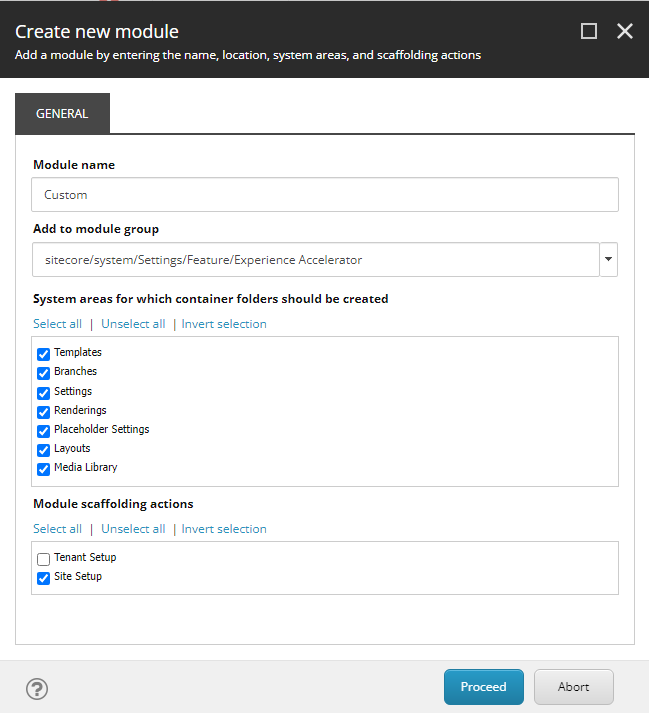Image resolution: width=649 pixels, height=713 pixels.
Task: Disable the Site Setup checkbox
Action: pos(43,578)
